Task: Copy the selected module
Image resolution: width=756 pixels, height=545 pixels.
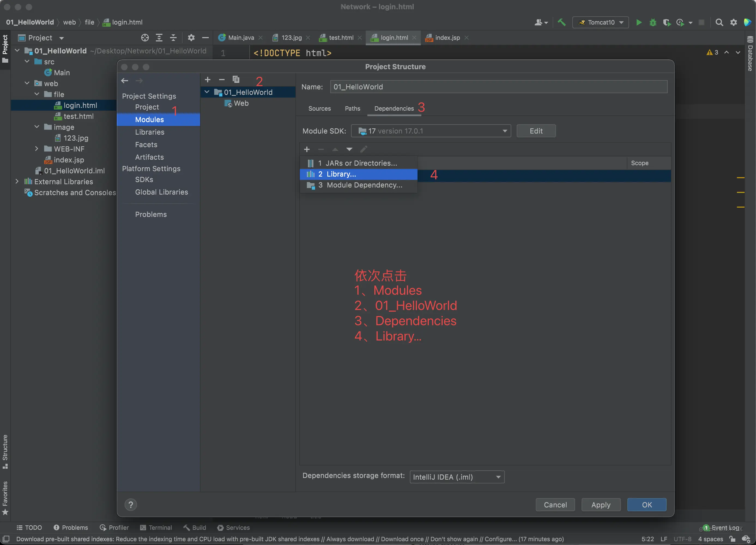Action: coord(236,80)
